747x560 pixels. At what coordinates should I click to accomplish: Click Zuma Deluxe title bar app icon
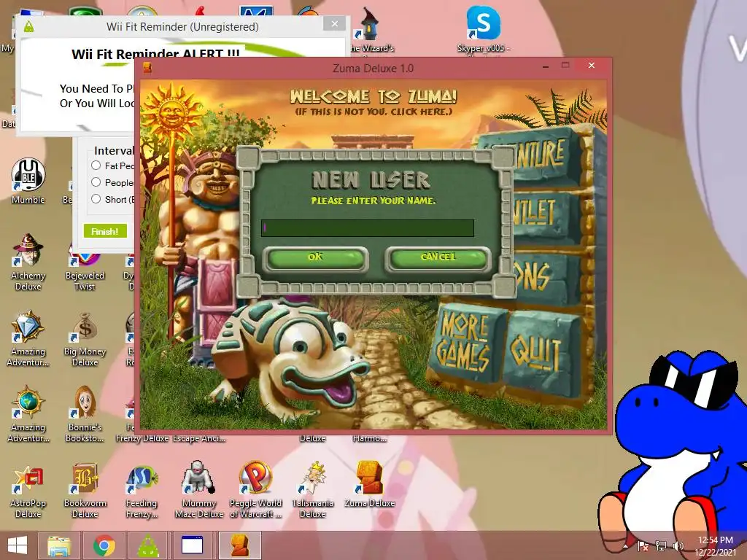[147, 68]
